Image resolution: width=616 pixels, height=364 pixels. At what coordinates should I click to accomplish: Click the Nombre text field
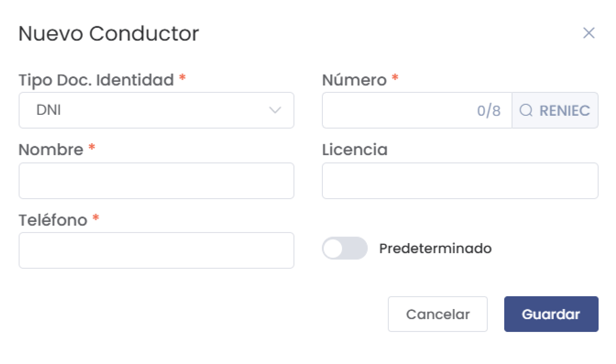[156, 181]
